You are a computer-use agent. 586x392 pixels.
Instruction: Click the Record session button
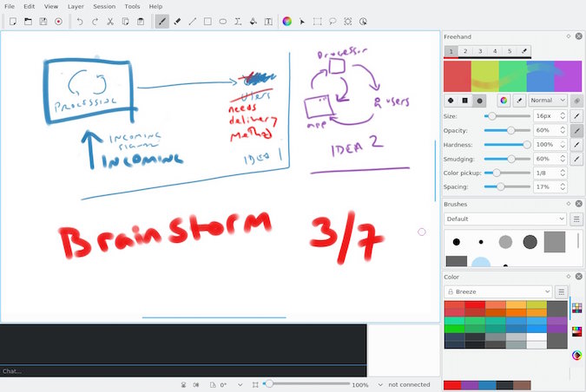pyautogui.click(x=58, y=21)
